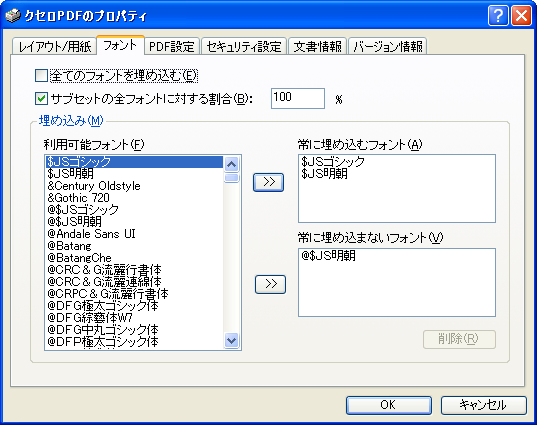Open the PDF設定 tab
The width and height of the screenshot is (537, 425).
click(x=172, y=46)
